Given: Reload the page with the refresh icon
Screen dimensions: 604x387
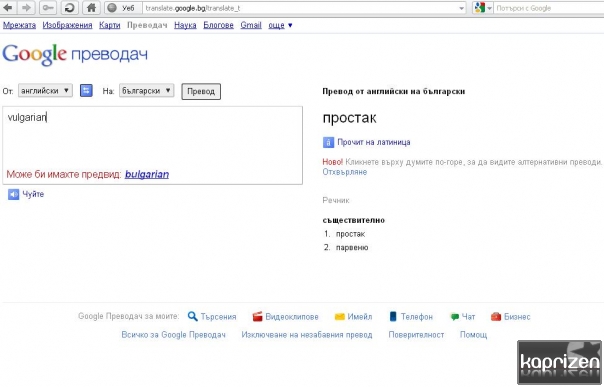Looking at the screenshot, I should (x=69, y=8).
